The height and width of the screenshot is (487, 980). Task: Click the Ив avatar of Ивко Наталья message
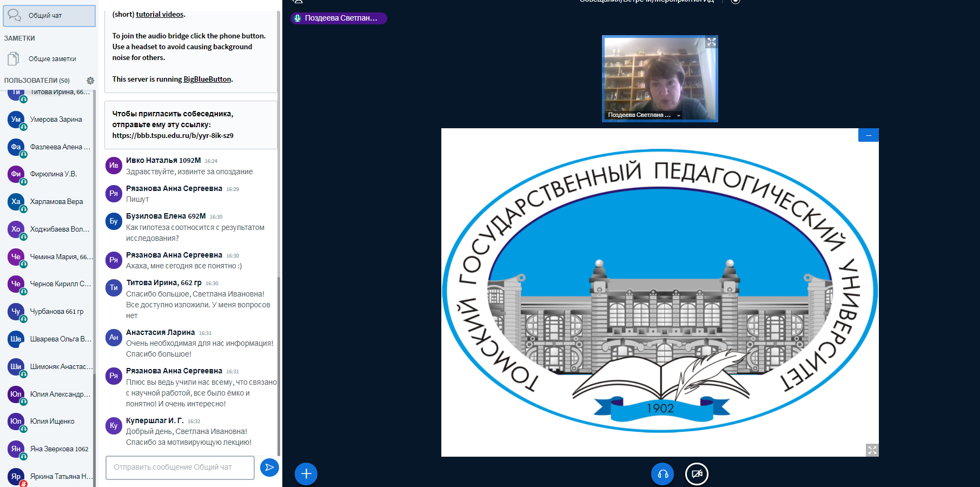(114, 165)
